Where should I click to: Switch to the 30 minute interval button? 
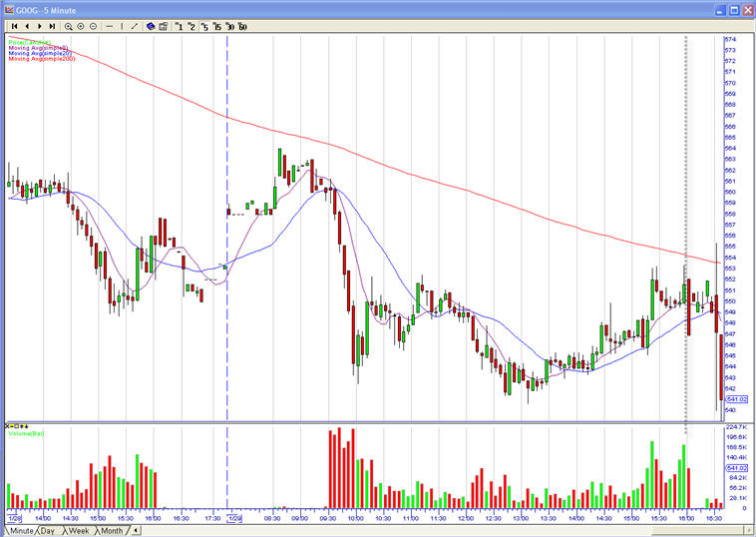coord(229,26)
